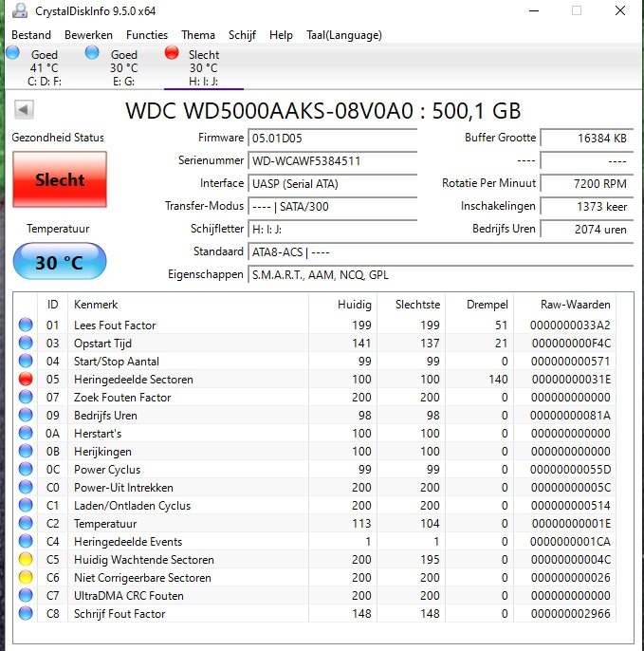The image size is (644, 651).
Task: Click the ID column header
Action: click(53, 305)
